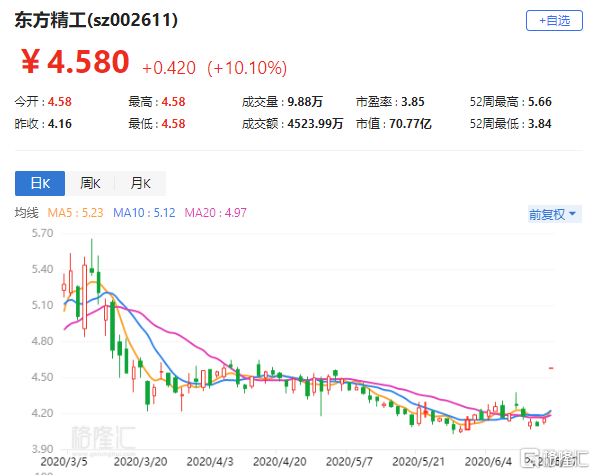The width and height of the screenshot is (595, 475).
Task: Click the MA20 : 4.97 legend
Action: [x=216, y=212]
